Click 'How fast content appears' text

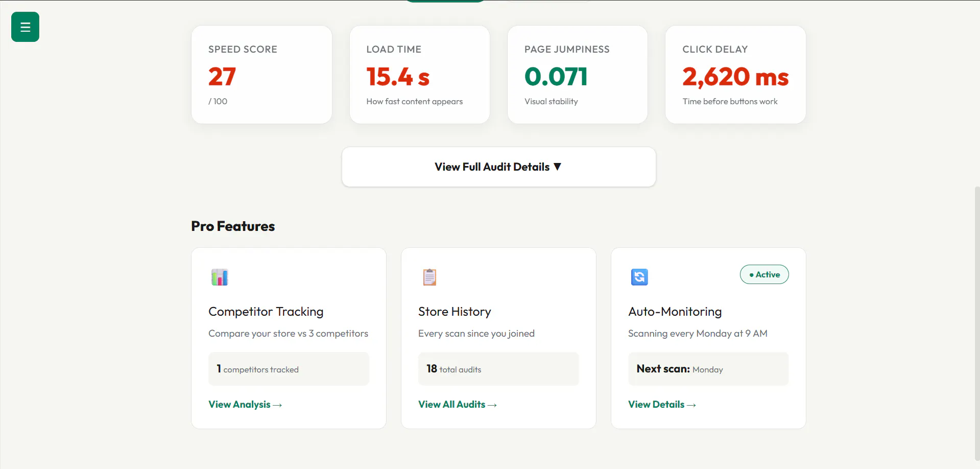point(415,102)
